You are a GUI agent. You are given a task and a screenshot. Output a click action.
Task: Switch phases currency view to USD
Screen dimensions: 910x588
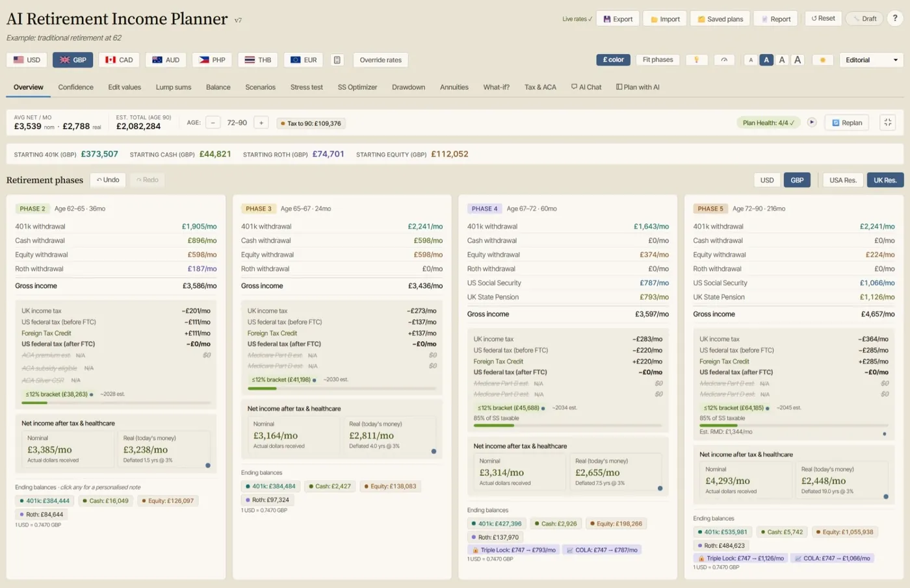(767, 180)
